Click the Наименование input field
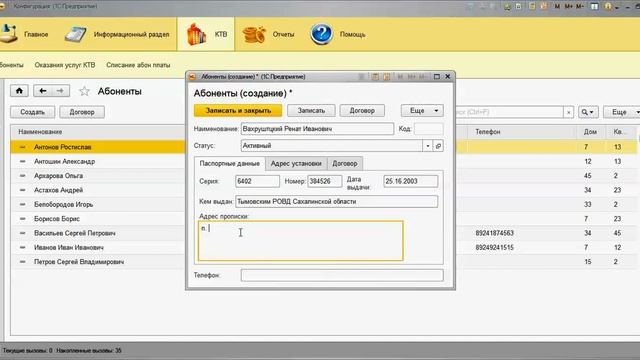 [317, 129]
